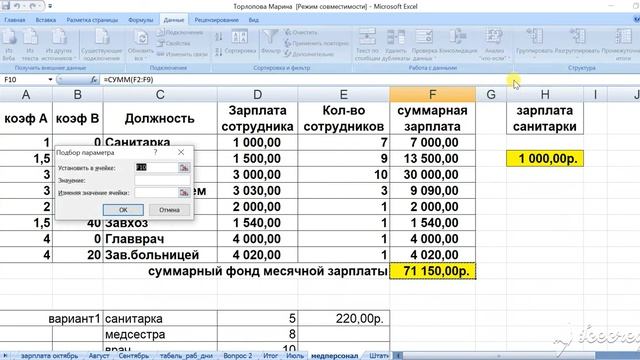Click Установить в ячейке input field
Image resolution: width=640 pixels, height=360 pixels.
[156, 168]
